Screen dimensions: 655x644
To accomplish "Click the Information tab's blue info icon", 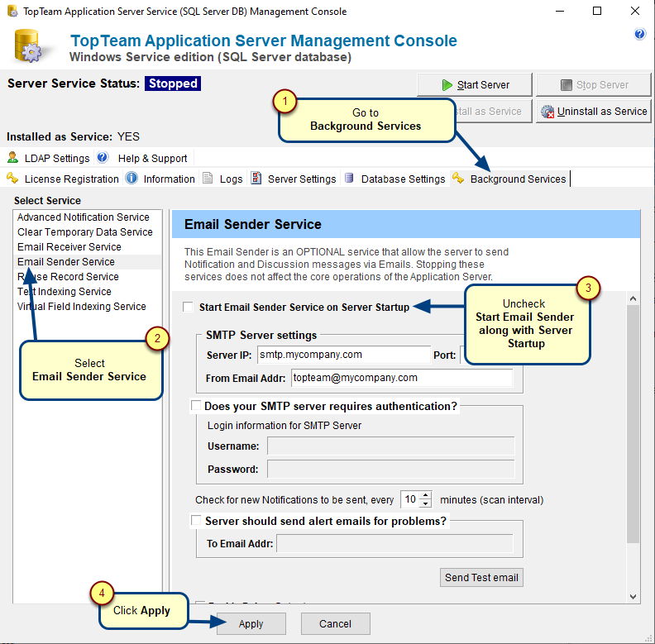I will coord(131,178).
